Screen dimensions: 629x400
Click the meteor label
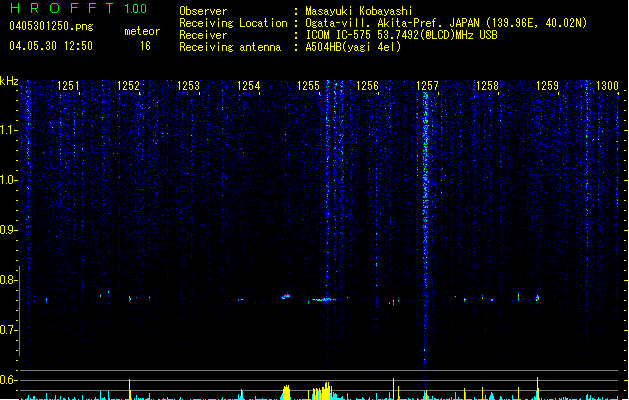[142, 31]
